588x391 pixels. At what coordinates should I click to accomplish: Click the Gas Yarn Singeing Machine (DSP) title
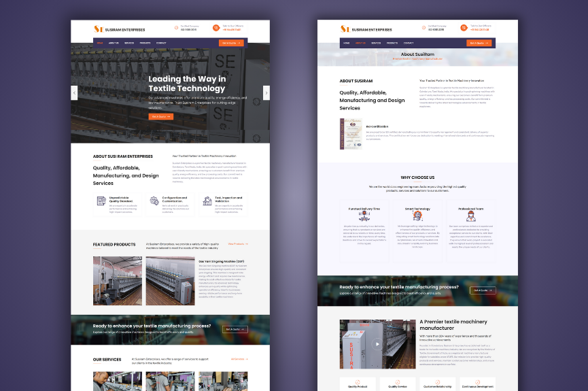click(221, 261)
